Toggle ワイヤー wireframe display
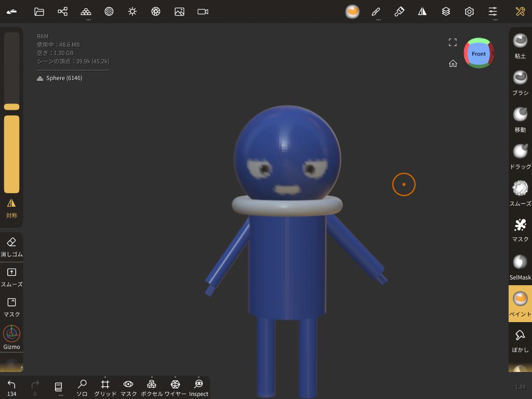 175,387
